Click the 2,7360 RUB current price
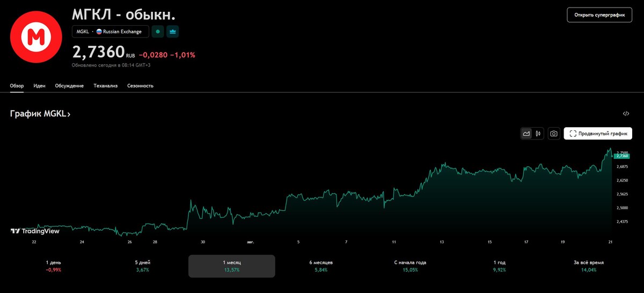 coord(104,52)
